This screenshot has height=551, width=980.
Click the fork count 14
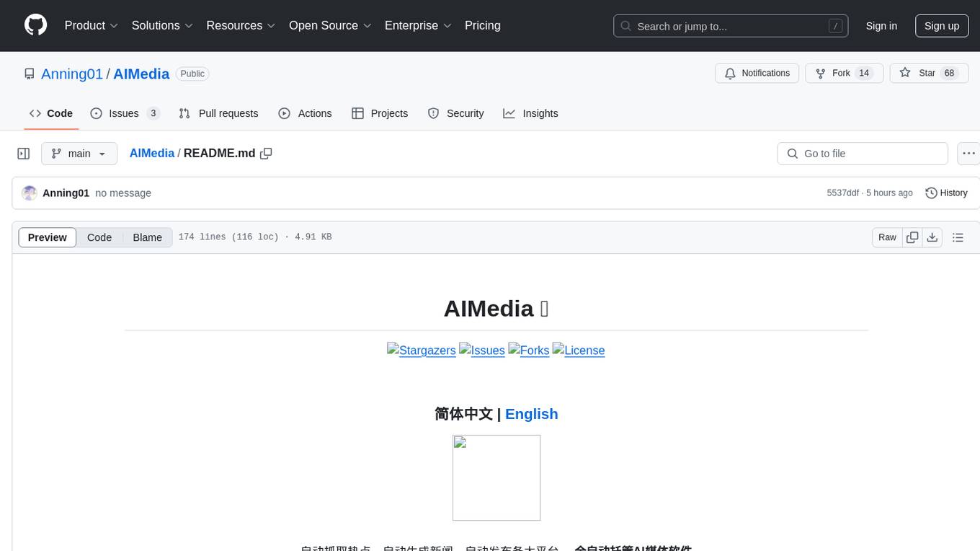(864, 74)
